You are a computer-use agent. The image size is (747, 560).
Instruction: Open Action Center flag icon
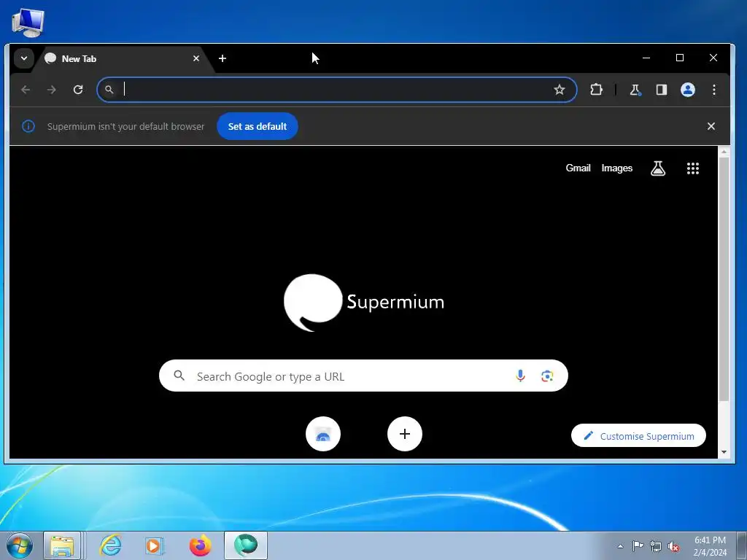(638, 546)
